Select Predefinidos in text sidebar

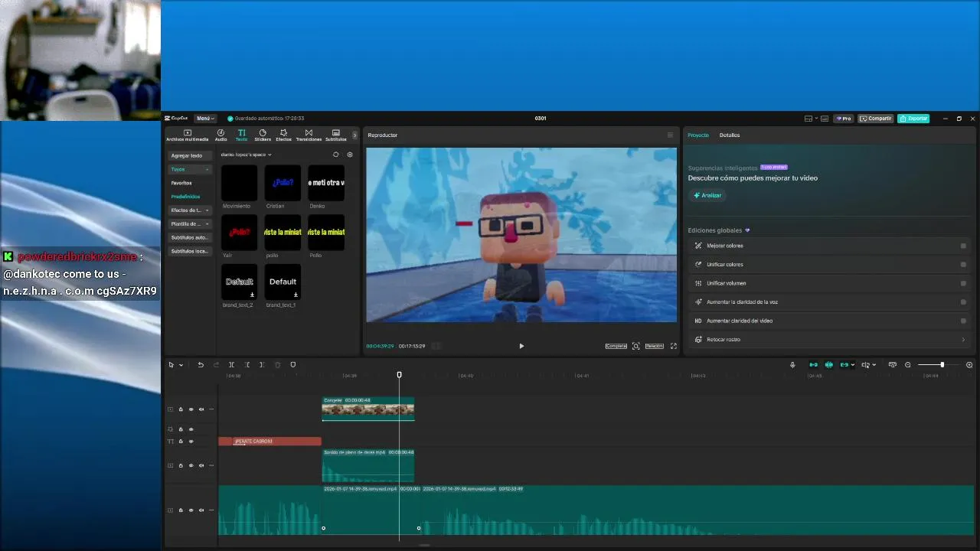[185, 197]
